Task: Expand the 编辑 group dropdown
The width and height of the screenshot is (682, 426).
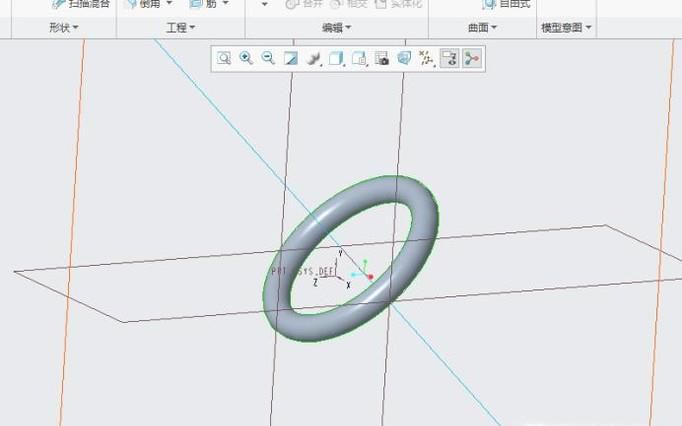Action: point(337,28)
